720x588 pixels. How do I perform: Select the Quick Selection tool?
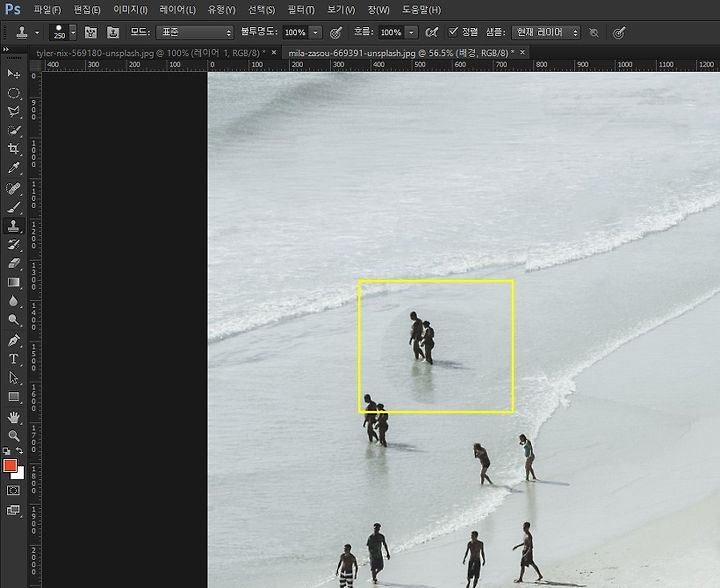14,130
